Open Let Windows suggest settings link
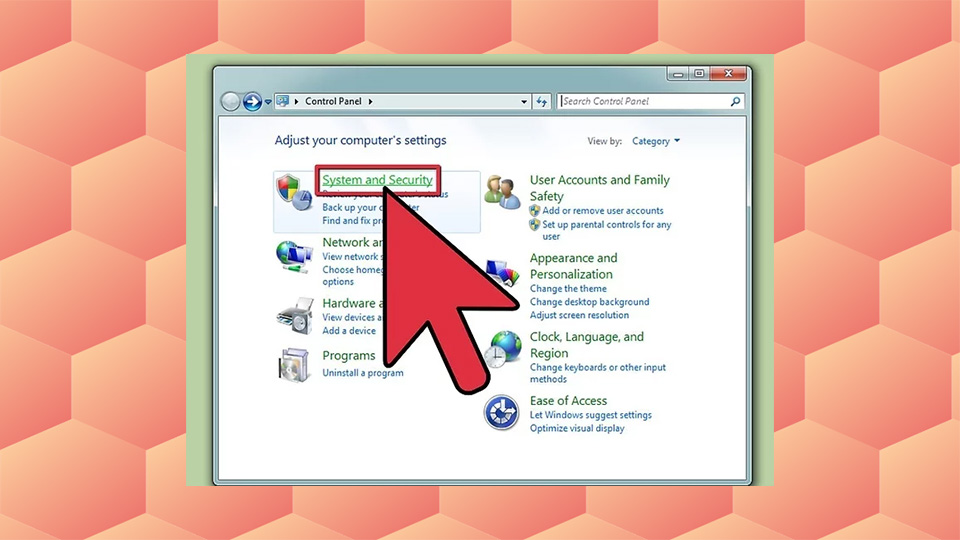This screenshot has width=960, height=540. pyautogui.click(x=591, y=415)
